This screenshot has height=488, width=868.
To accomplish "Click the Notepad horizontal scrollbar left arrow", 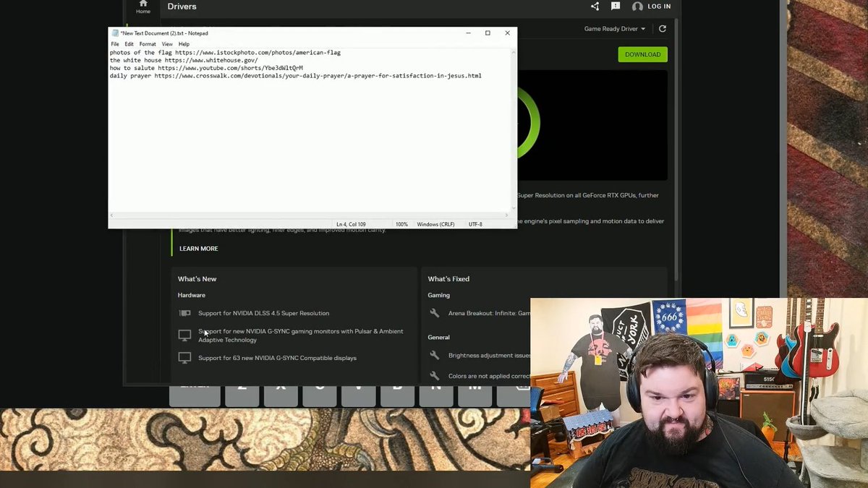I will pyautogui.click(x=111, y=215).
